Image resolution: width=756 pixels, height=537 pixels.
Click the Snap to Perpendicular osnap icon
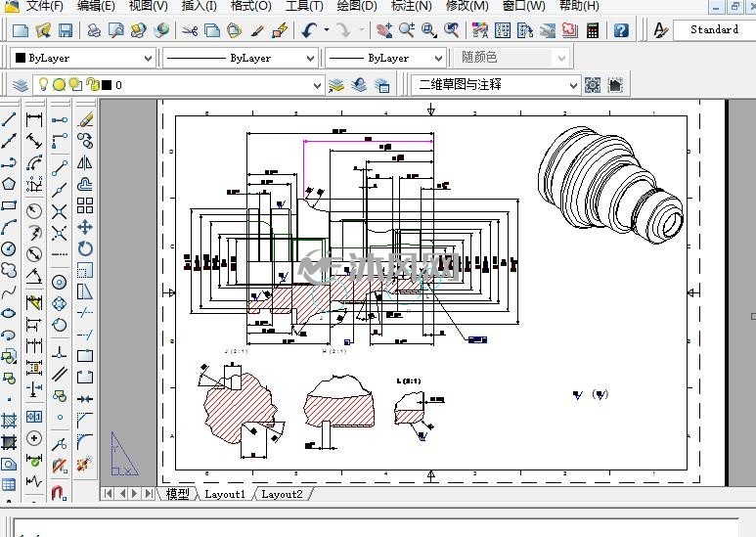60,352
